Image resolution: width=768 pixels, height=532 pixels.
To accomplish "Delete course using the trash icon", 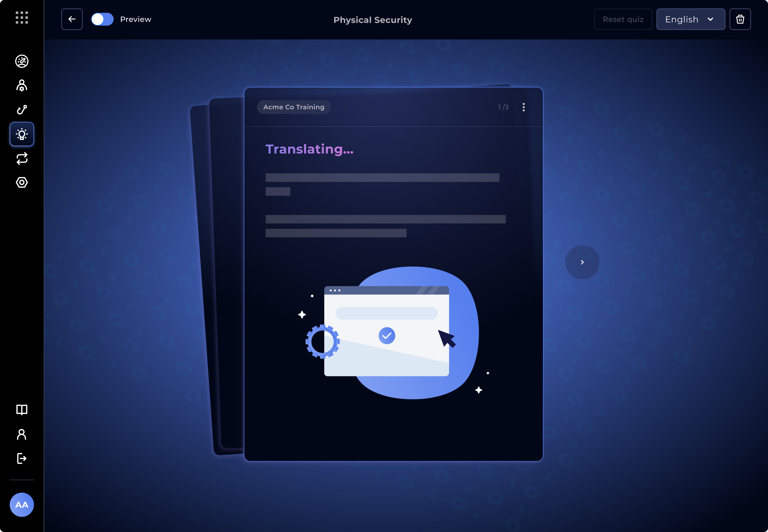I will click(740, 19).
